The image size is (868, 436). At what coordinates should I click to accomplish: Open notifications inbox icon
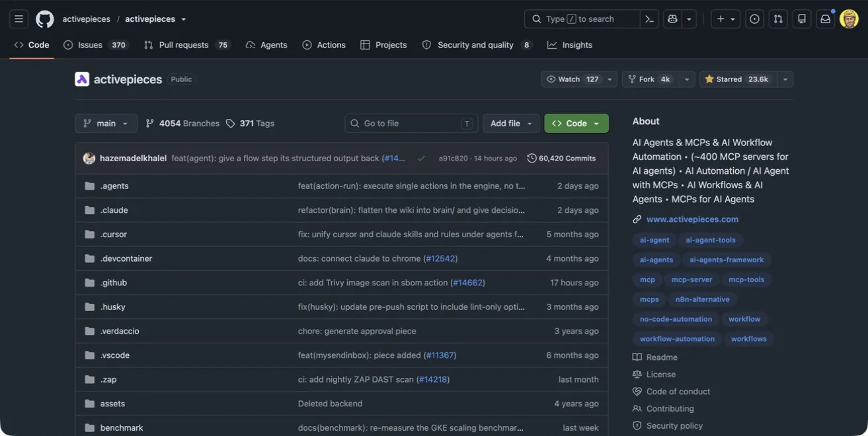826,19
